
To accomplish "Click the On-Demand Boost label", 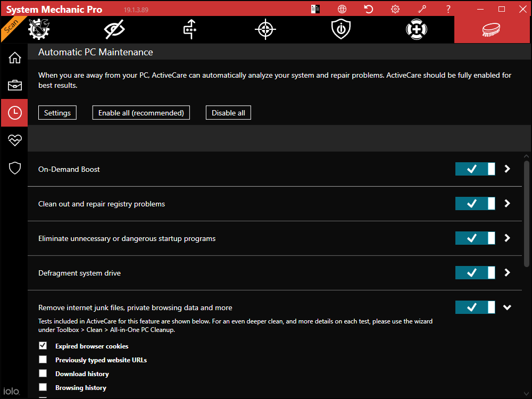I will coord(69,169).
